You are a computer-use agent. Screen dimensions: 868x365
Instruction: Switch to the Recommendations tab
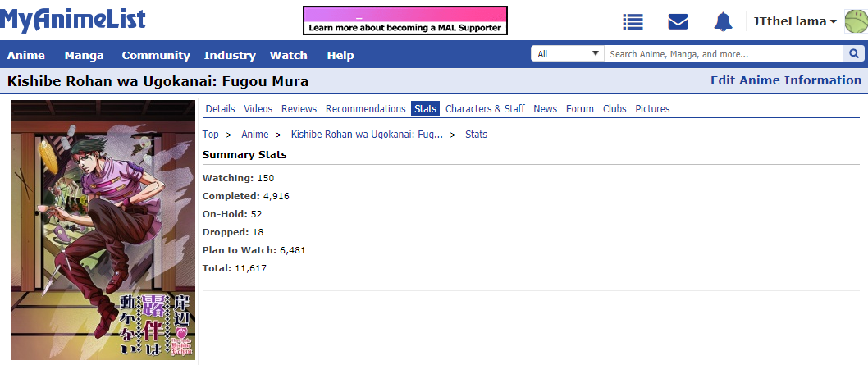(365, 109)
